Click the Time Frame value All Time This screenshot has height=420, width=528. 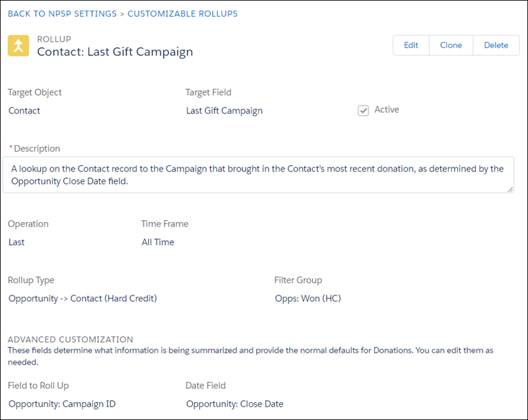tap(158, 242)
